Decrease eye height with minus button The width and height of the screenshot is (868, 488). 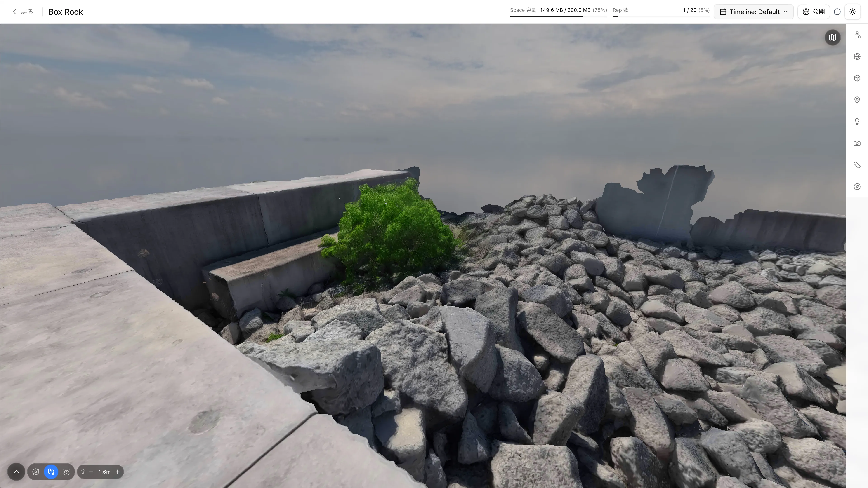pyautogui.click(x=91, y=472)
